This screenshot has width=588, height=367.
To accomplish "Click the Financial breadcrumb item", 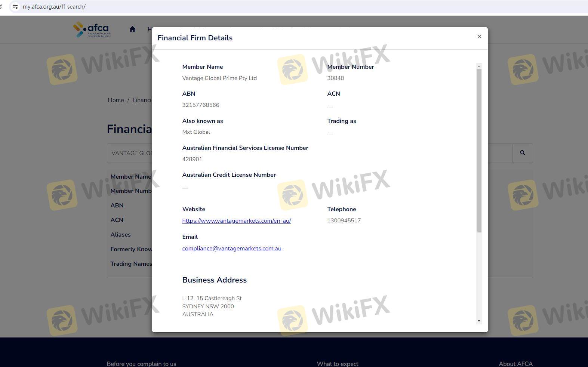I will click(142, 100).
